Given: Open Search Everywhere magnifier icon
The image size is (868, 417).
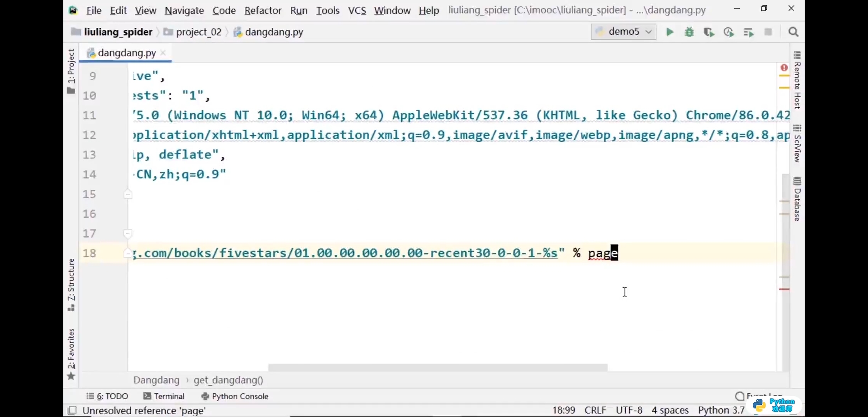Looking at the screenshot, I should pyautogui.click(x=793, y=32).
